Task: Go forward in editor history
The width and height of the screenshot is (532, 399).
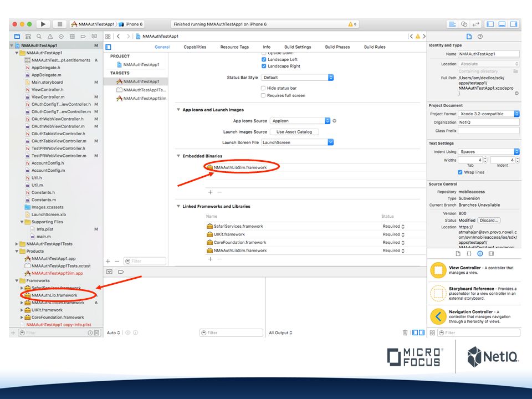Action: point(128,37)
